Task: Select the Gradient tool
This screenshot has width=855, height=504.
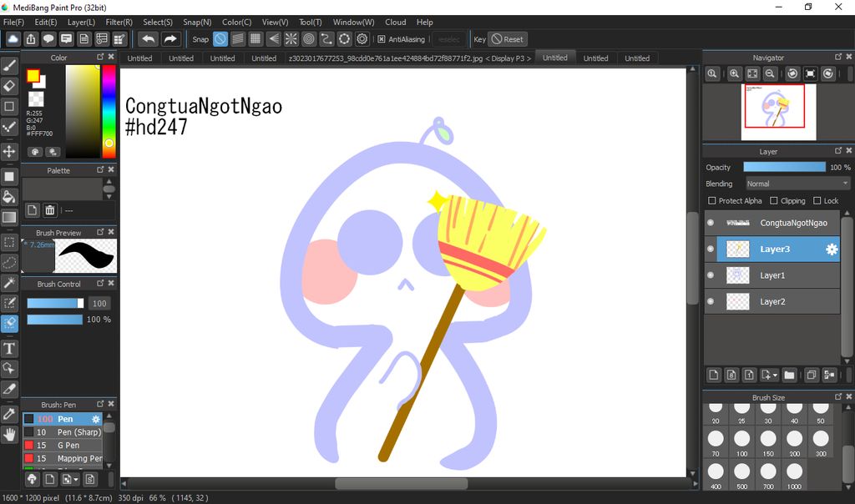Action: pos(9,218)
